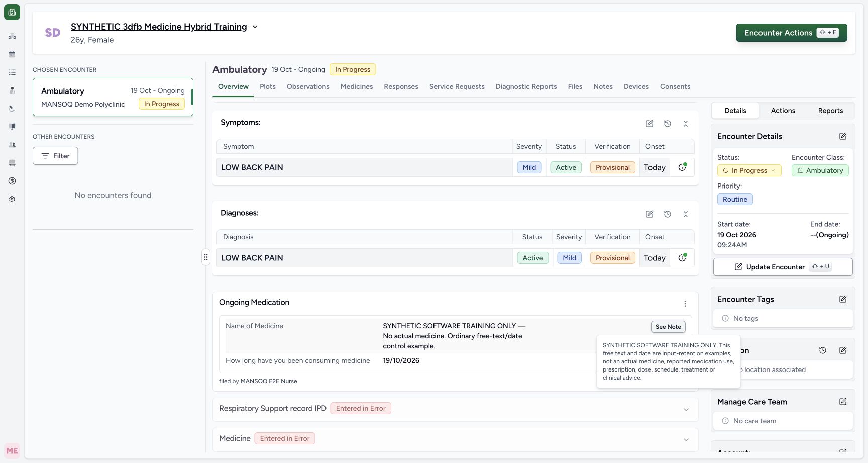
Task: Open the patient name dropdown chevron
Action: click(255, 27)
